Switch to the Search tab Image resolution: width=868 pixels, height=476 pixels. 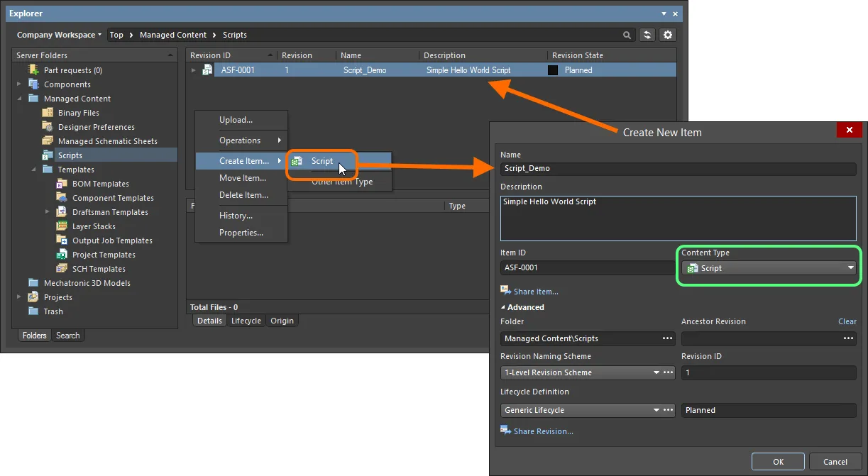[x=68, y=336]
